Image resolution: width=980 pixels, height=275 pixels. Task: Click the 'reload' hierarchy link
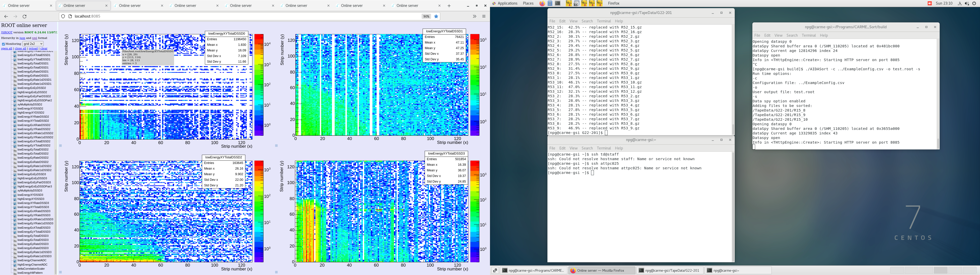tap(33, 49)
